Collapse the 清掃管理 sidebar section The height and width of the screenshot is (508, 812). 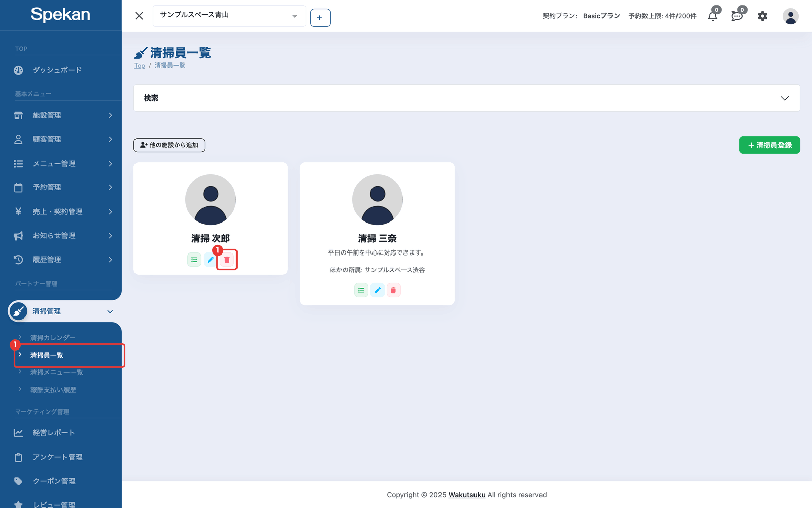(61, 311)
